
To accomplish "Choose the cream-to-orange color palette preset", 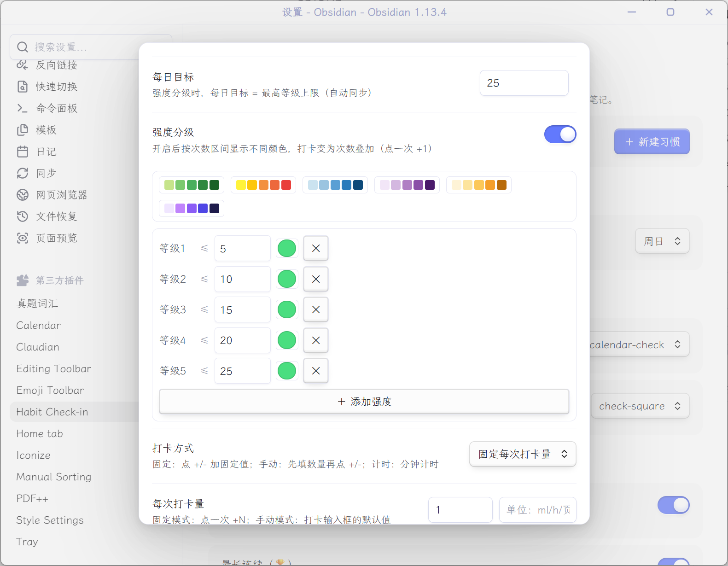I will (479, 185).
